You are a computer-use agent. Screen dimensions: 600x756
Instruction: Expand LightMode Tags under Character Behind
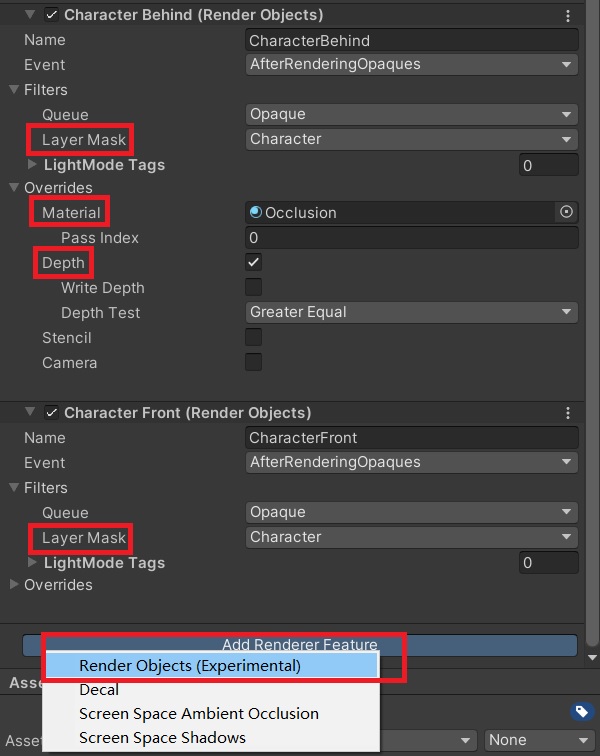click(x=32, y=164)
